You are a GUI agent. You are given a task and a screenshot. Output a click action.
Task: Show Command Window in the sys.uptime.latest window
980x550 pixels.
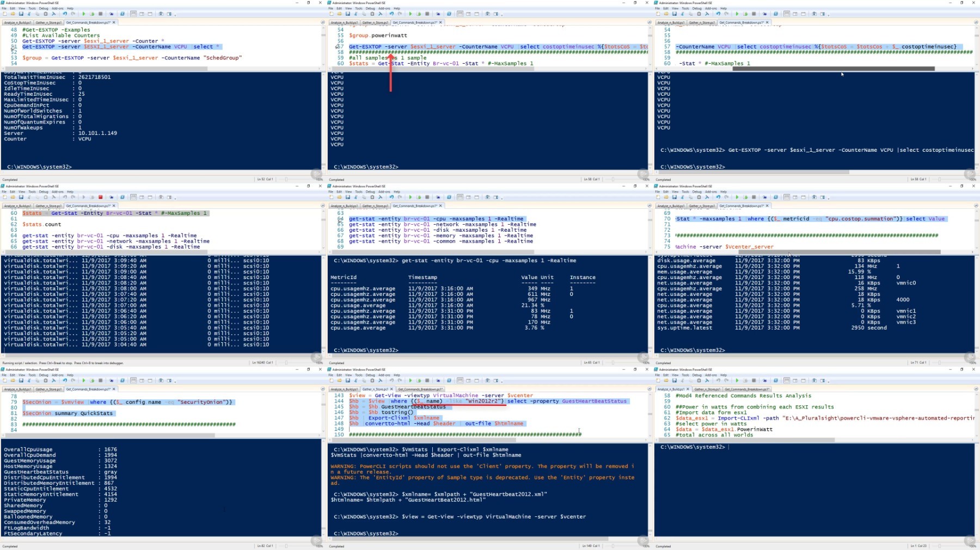tap(814, 197)
